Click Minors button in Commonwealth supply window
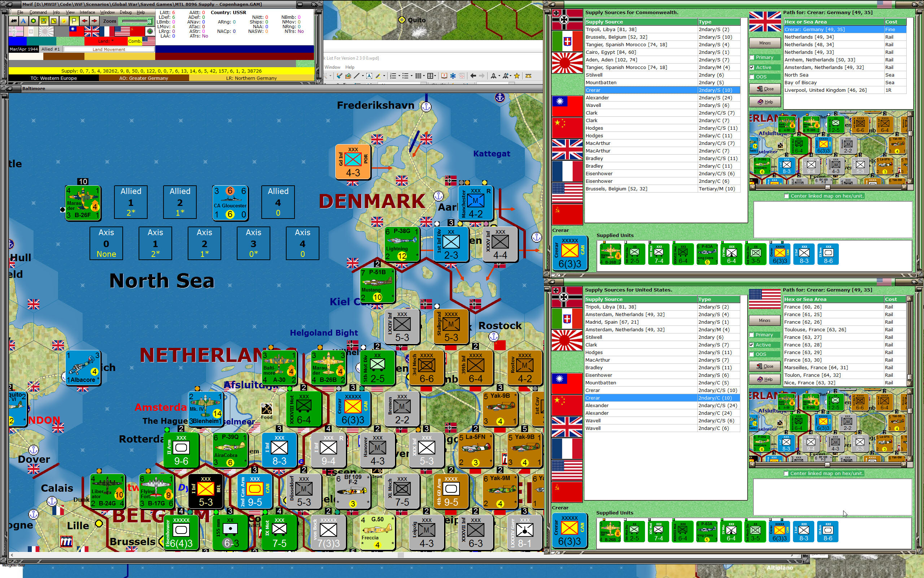The height and width of the screenshot is (578, 924). click(764, 43)
